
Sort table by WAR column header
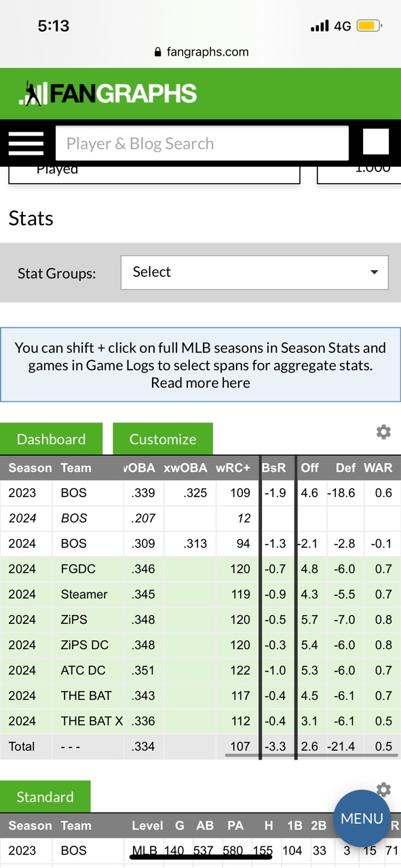coord(378,468)
